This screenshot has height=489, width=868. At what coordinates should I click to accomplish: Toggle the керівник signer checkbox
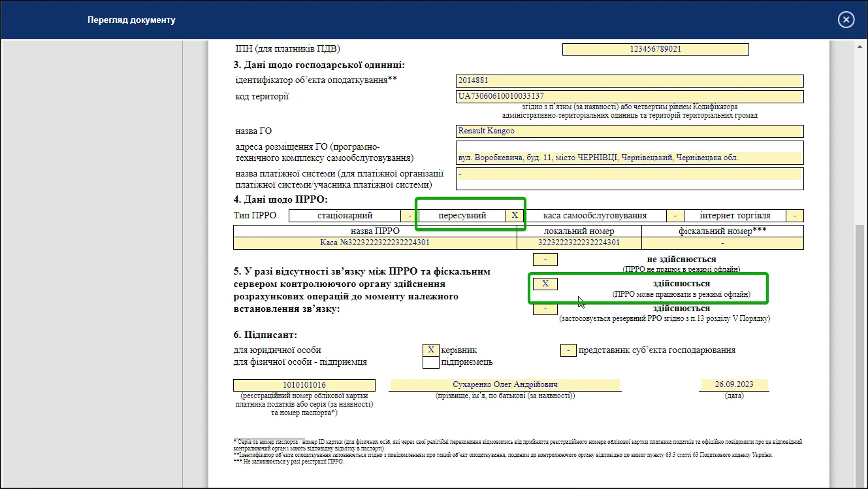[x=431, y=350]
